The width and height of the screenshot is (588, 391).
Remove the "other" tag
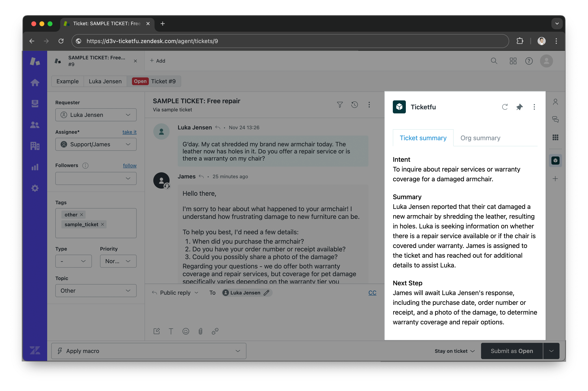click(x=82, y=215)
